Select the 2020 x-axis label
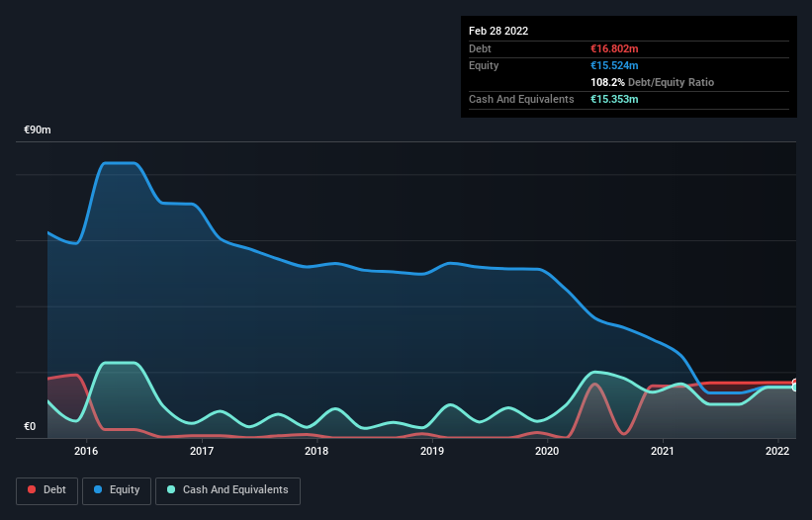 point(547,451)
